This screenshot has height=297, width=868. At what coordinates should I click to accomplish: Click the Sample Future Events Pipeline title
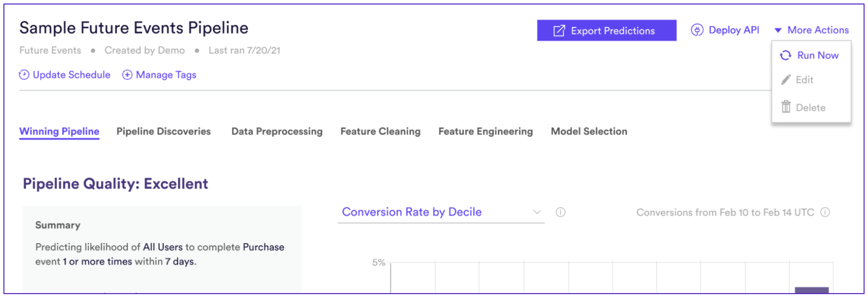tap(134, 28)
